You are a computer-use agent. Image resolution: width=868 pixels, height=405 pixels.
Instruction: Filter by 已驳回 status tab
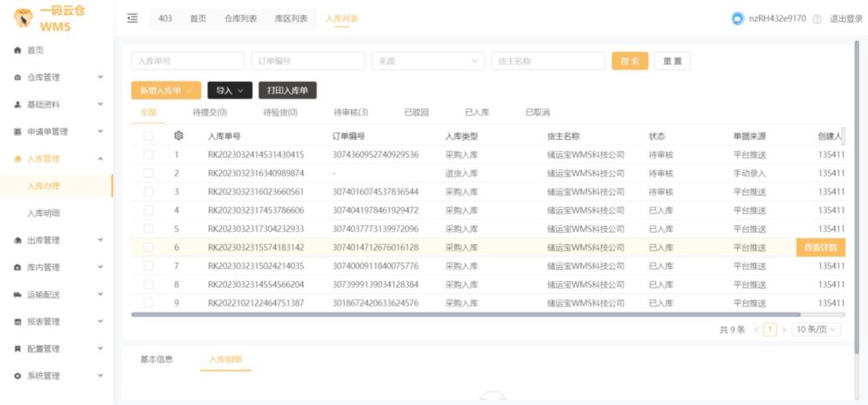click(417, 112)
